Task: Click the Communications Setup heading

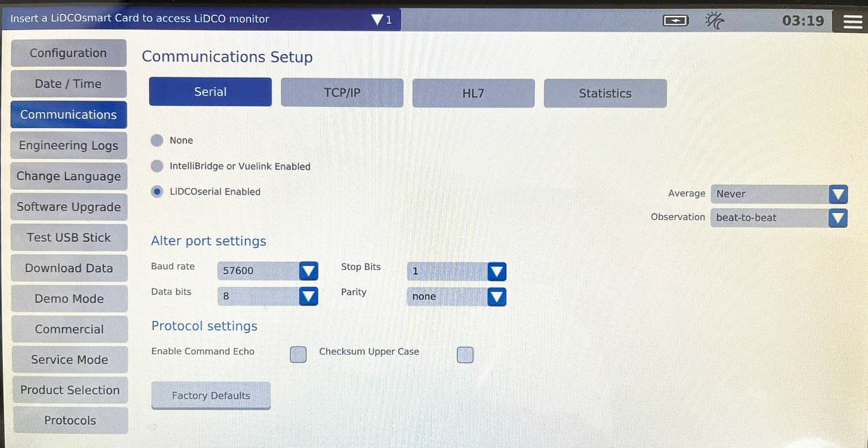Action: point(227,57)
